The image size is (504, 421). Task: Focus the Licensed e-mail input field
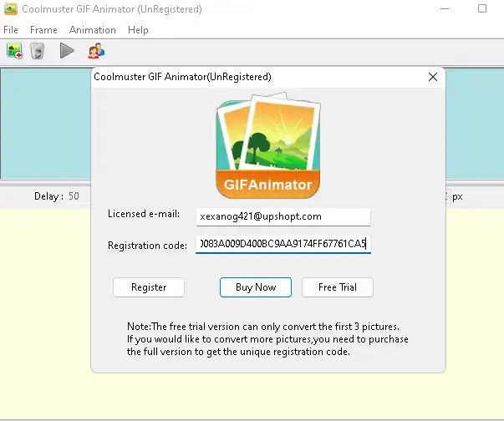283,216
